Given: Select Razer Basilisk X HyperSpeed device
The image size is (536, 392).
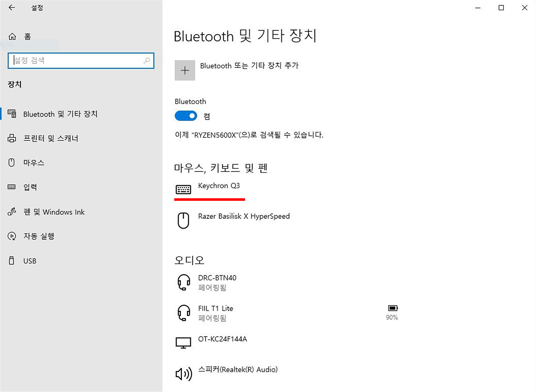Looking at the screenshot, I should tap(244, 217).
